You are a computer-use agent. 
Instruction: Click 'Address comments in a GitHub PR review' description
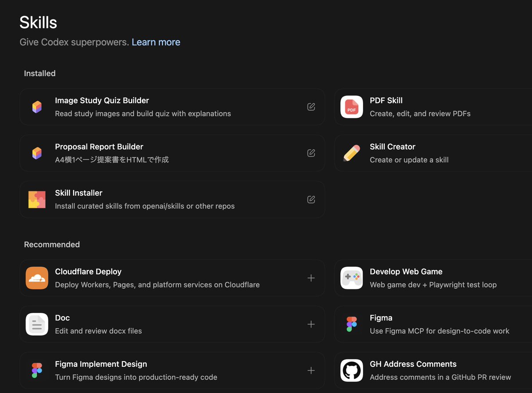point(440,377)
